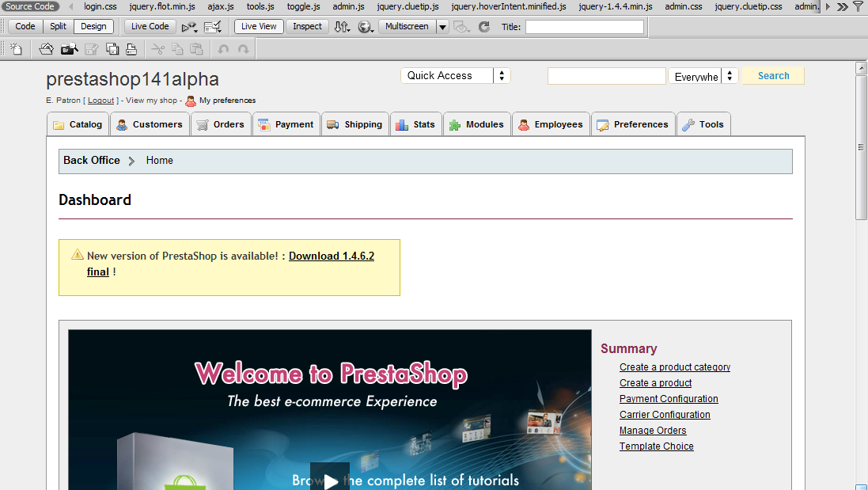The height and width of the screenshot is (490, 868).
Task: Switch to Code view
Action: click(25, 26)
